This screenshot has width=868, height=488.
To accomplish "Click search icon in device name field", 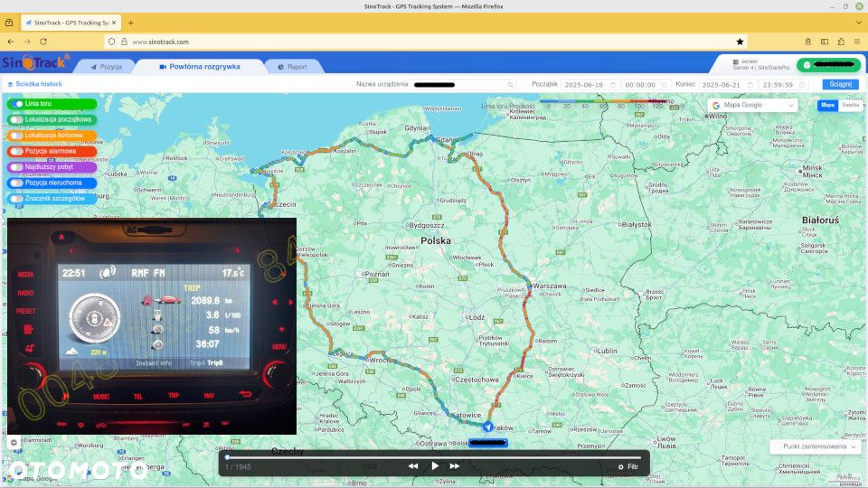I will (x=510, y=85).
